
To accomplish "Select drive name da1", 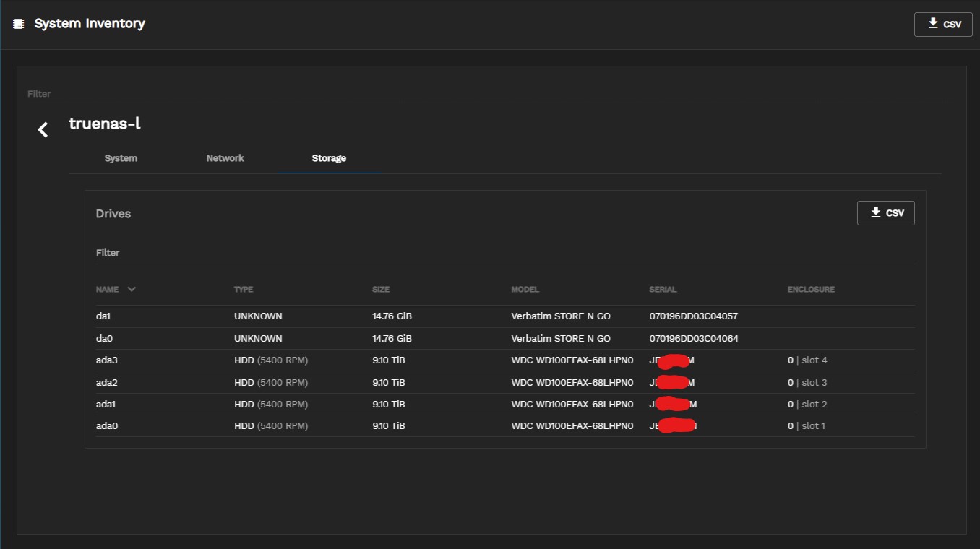I will tap(105, 316).
